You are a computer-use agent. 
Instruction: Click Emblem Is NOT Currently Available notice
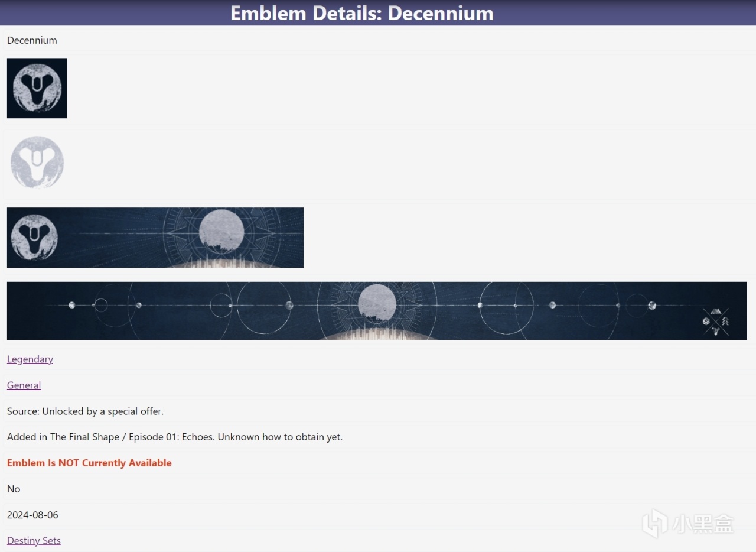click(89, 463)
